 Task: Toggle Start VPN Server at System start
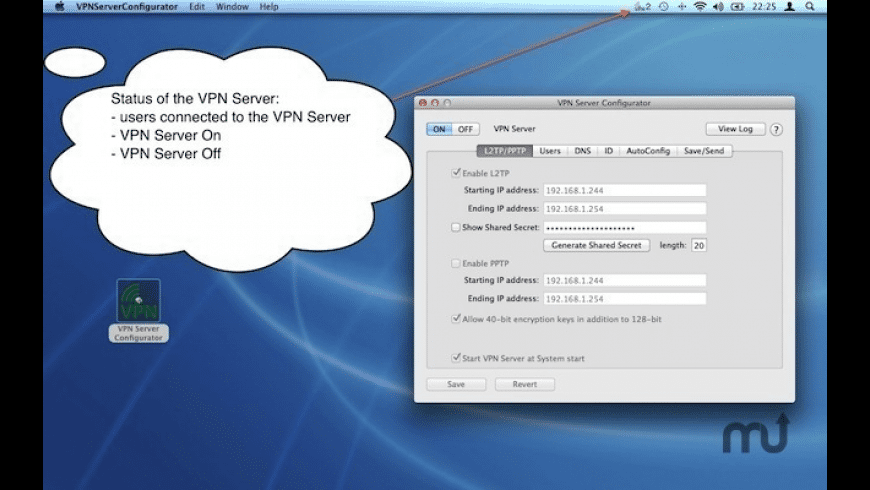(x=456, y=358)
